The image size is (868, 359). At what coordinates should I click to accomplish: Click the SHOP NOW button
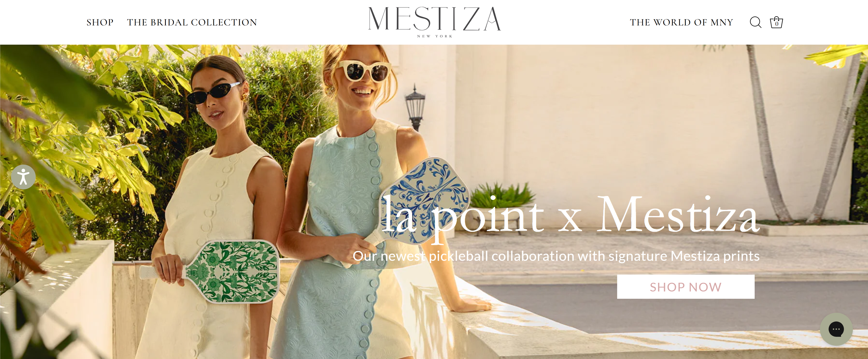pos(685,287)
